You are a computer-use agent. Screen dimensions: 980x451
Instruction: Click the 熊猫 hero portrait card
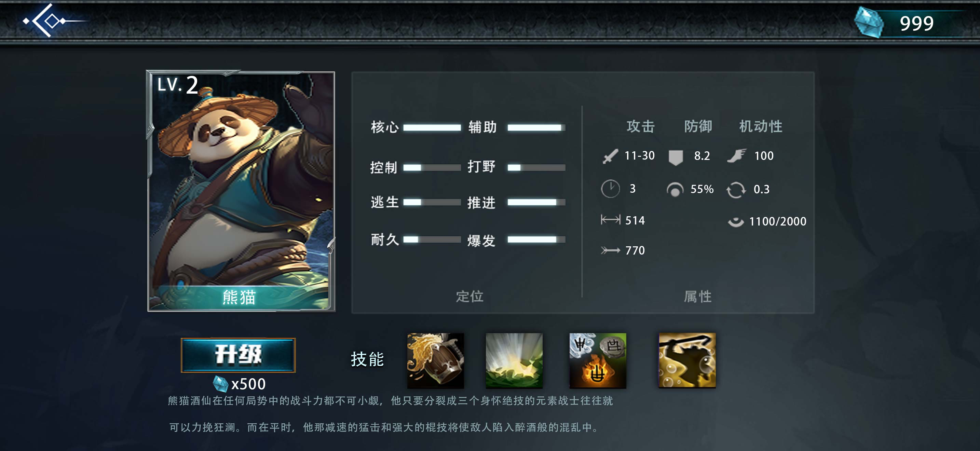click(x=241, y=191)
